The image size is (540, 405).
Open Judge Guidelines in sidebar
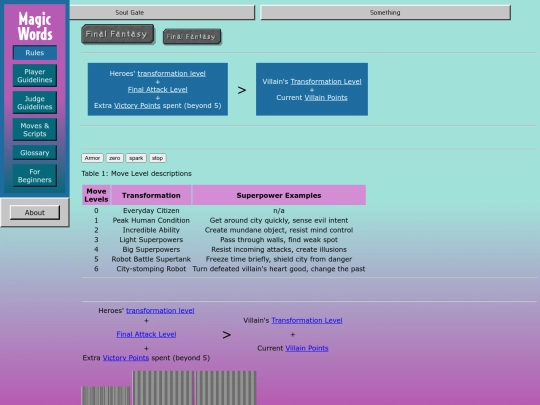[x=35, y=103]
